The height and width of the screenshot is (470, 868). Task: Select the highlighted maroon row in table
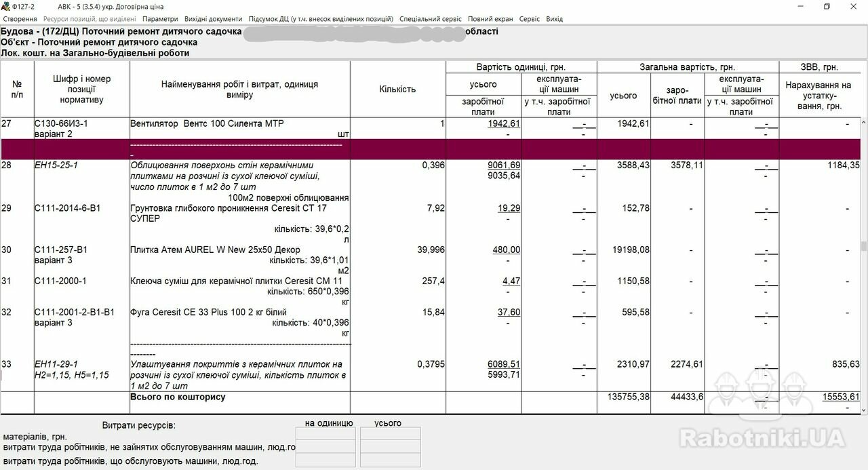431,149
